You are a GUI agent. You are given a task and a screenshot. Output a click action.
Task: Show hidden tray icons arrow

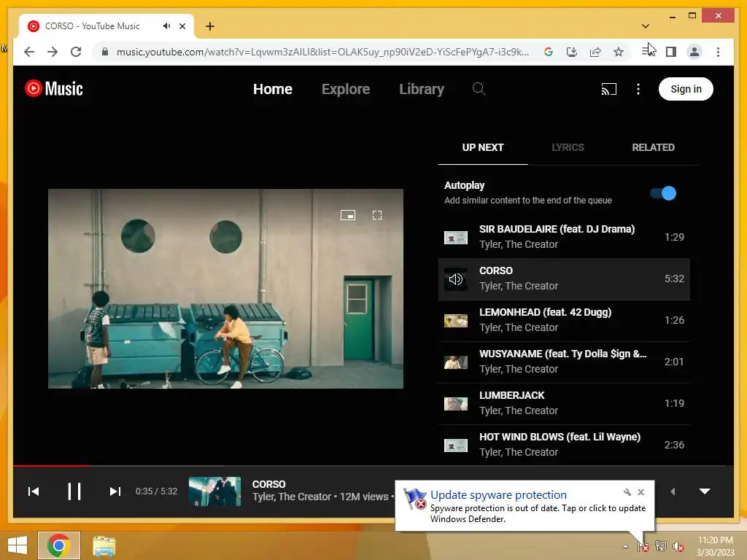(x=625, y=546)
